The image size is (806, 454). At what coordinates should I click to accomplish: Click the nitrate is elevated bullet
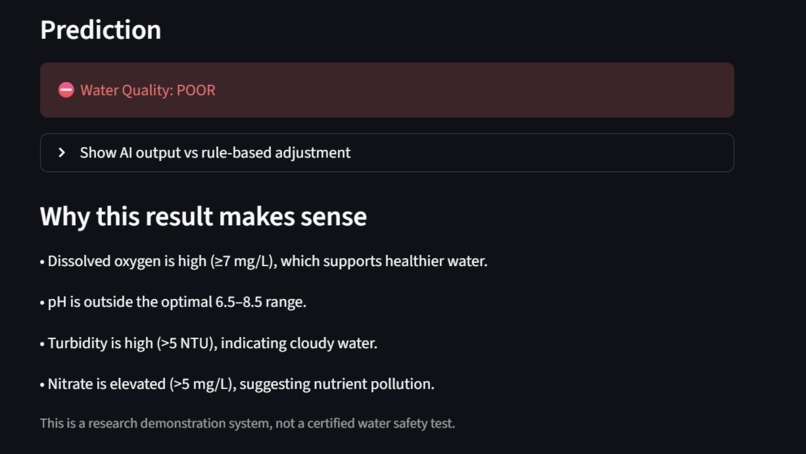[237, 384]
